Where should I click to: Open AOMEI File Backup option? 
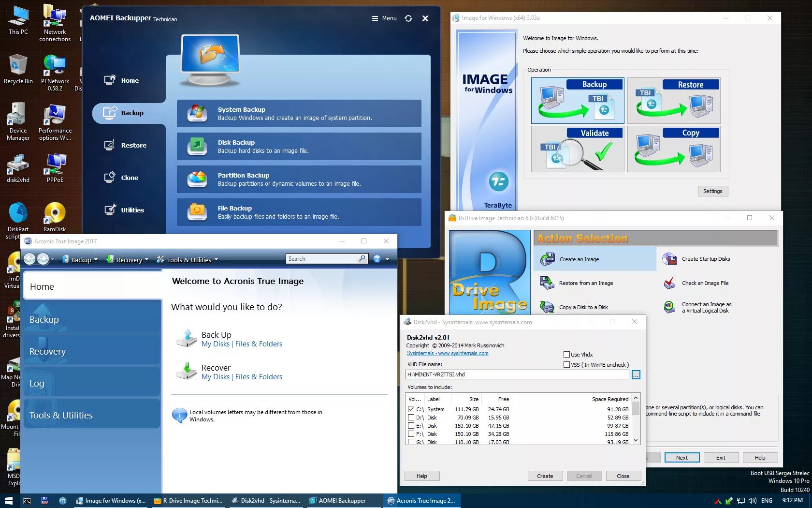pyautogui.click(x=299, y=212)
